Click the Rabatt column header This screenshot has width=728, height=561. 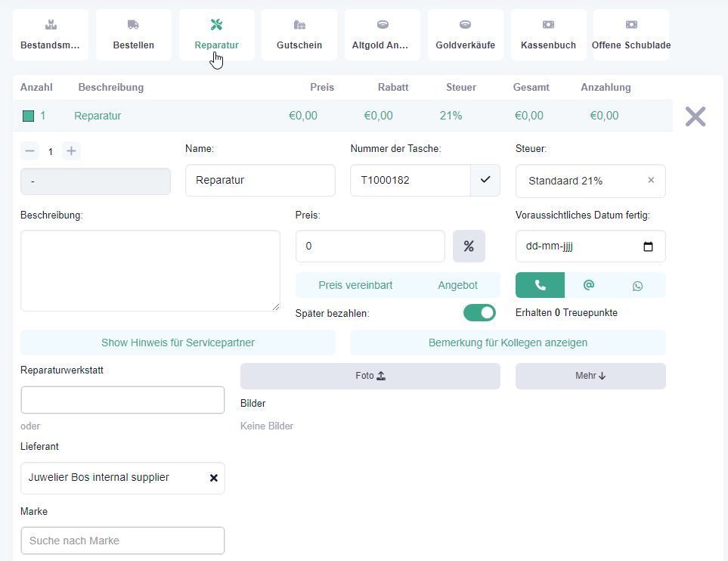click(393, 87)
